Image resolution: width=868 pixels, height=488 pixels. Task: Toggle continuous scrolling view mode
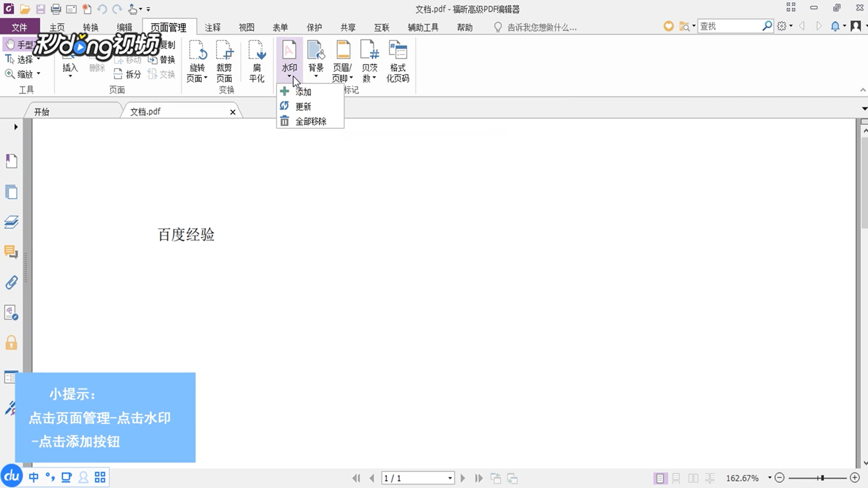coord(676,478)
